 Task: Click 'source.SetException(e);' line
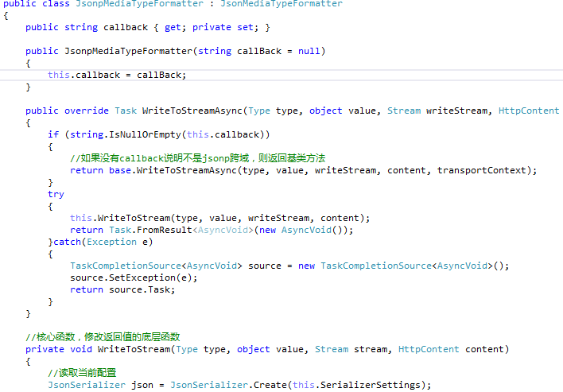tap(134, 278)
